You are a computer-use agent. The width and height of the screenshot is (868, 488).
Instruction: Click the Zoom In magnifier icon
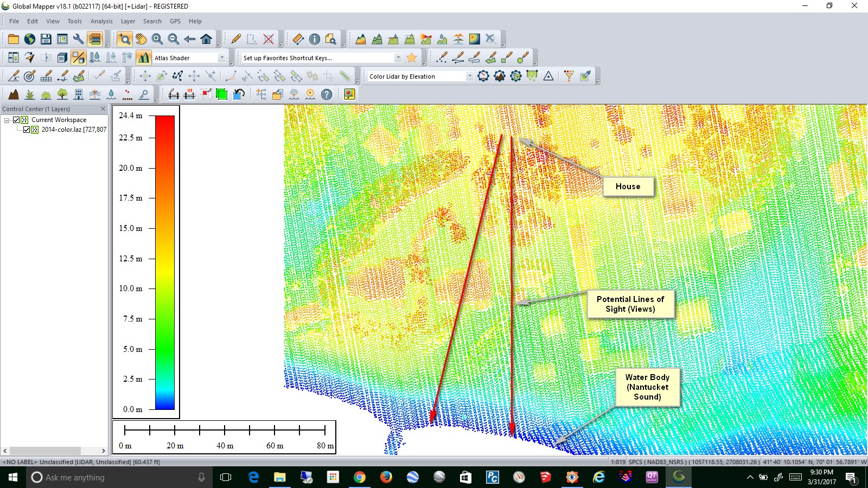coord(157,39)
